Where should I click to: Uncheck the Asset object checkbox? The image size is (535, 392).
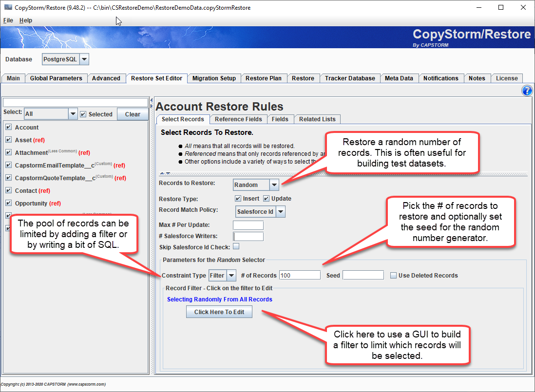(9, 140)
